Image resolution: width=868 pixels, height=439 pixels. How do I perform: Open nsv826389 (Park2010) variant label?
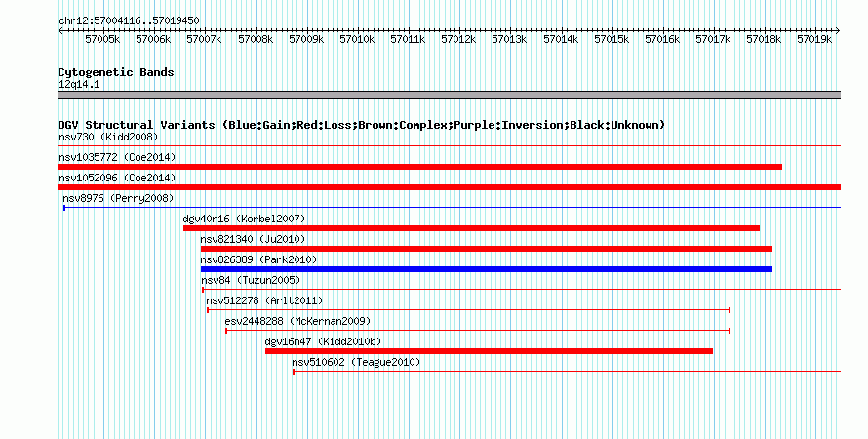[x=259, y=259]
